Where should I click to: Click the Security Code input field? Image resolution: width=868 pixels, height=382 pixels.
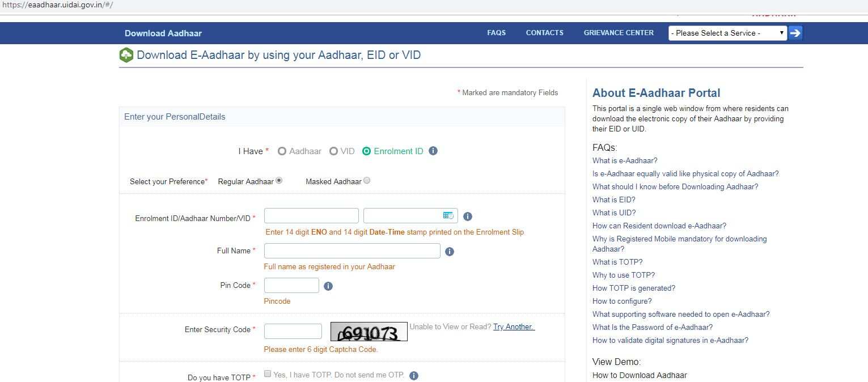[293, 331]
